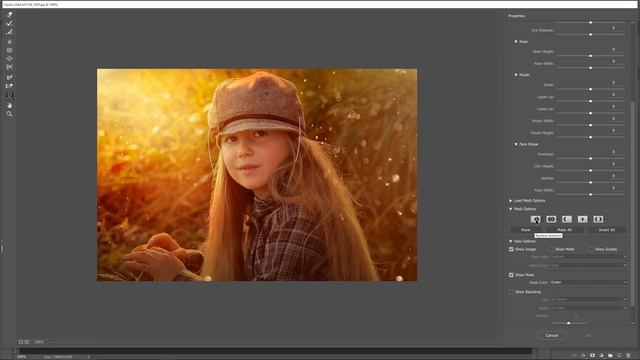
Task: Open the zoom percentage dropdown
Action: pyautogui.click(x=51, y=342)
